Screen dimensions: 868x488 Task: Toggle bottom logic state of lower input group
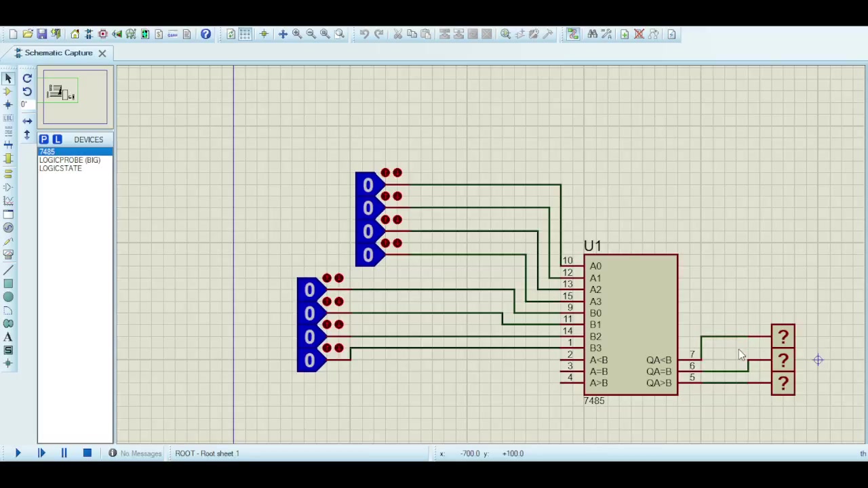(x=310, y=359)
